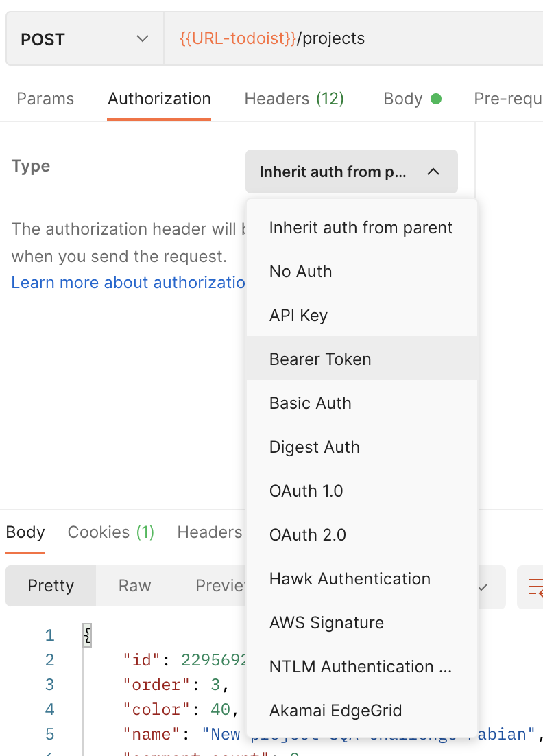This screenshot has width=543, height=756.
Task: Collapse the JSON object at line 1
Action: coord(87,635)
